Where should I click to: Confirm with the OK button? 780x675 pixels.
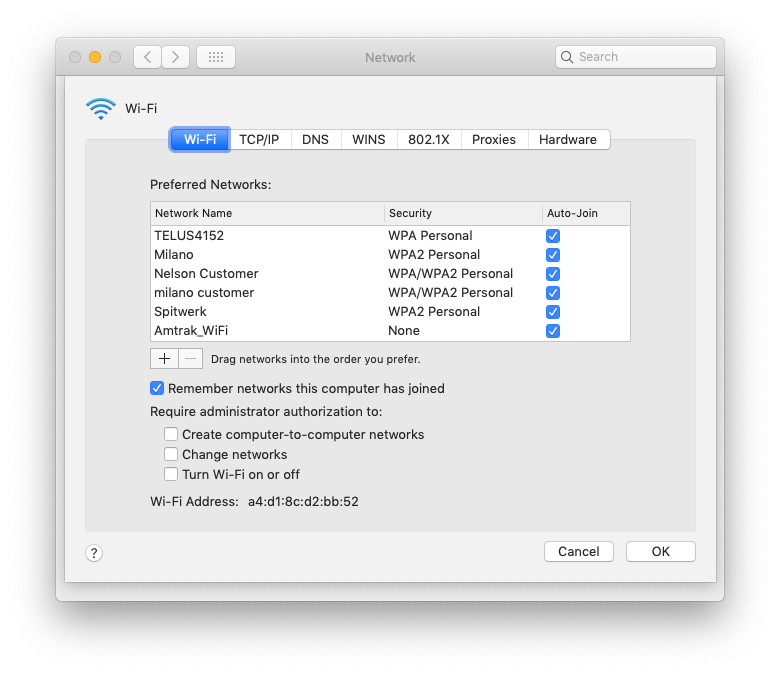[x=661, y=552]
